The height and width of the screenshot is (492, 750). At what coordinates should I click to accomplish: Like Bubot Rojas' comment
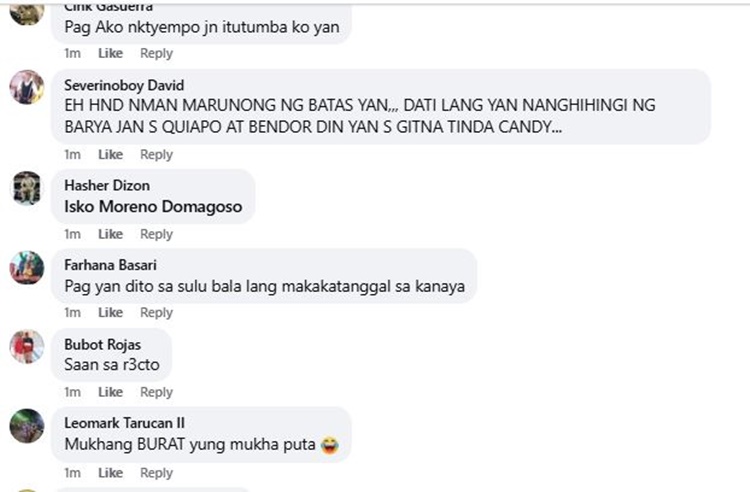(110, 392)
